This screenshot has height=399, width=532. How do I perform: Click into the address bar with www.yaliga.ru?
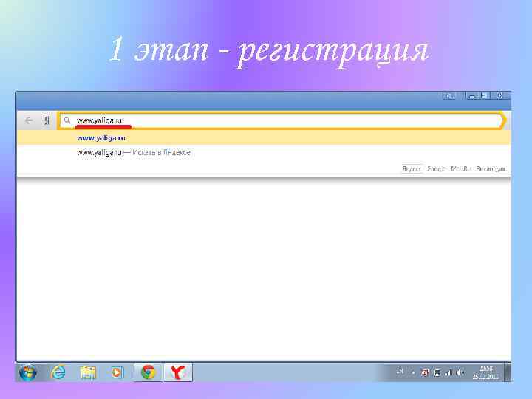(282, 120)
